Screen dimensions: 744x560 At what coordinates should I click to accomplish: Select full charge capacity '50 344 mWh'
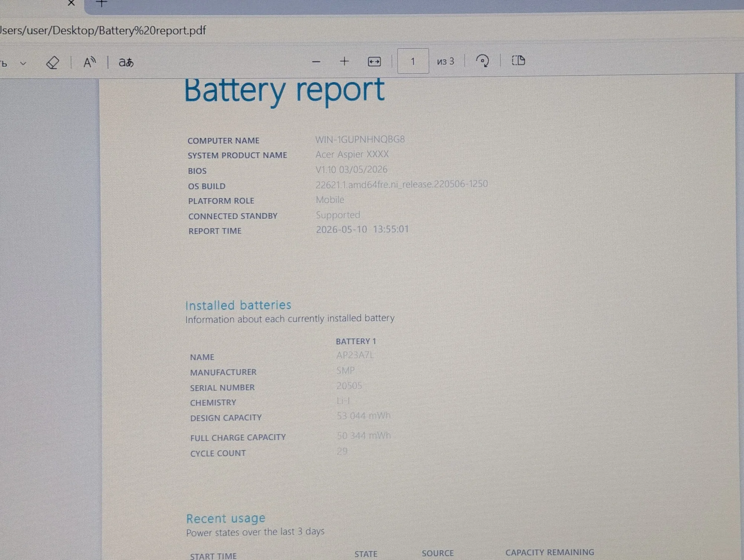(x=364, y=435)
